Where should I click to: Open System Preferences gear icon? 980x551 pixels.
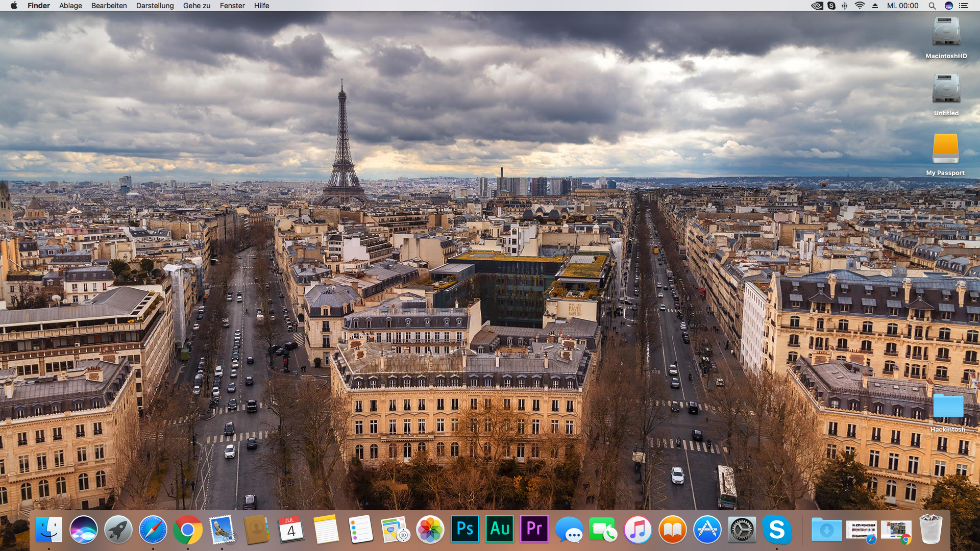pyautogui.click(x=742, y=530)
